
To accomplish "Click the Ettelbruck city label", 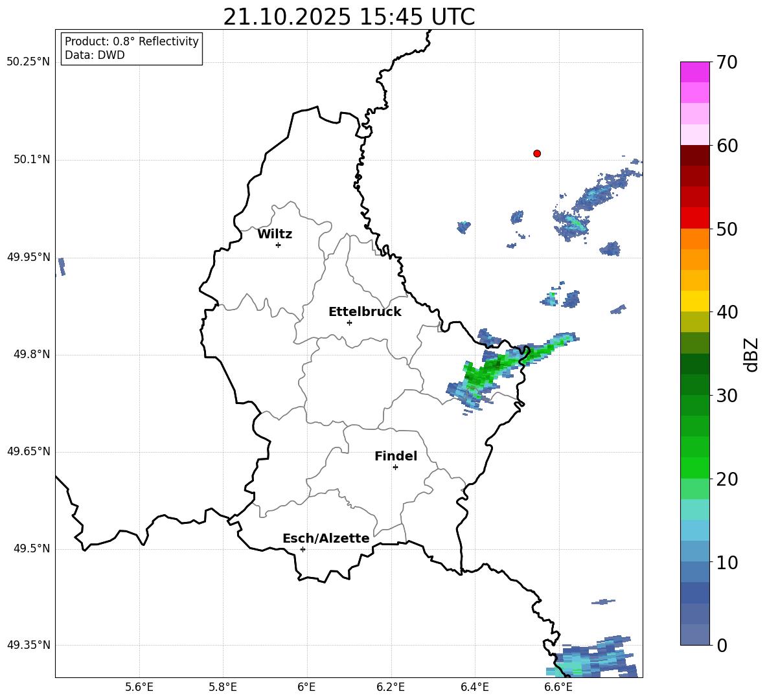I will (365, 312).
